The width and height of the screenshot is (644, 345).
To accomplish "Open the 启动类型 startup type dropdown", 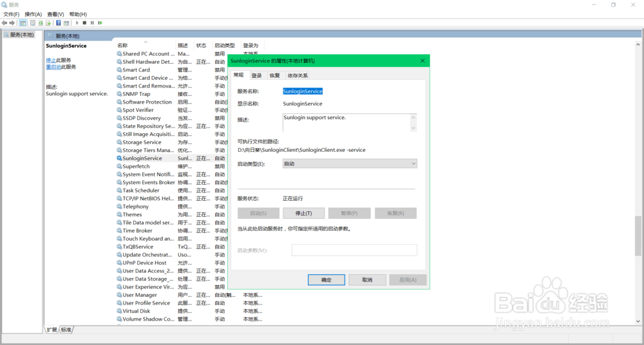I will (x=350, y=163).
